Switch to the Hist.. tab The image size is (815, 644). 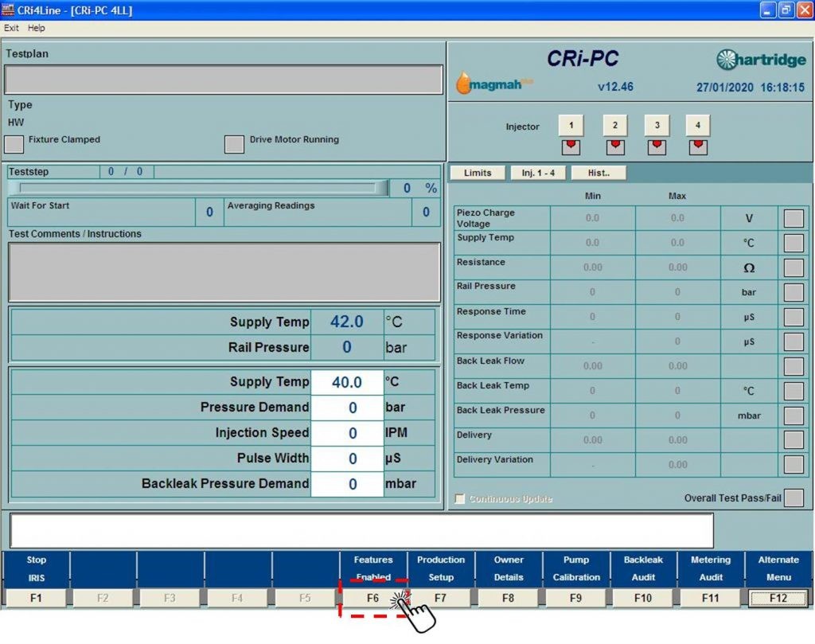click(599, 173)
